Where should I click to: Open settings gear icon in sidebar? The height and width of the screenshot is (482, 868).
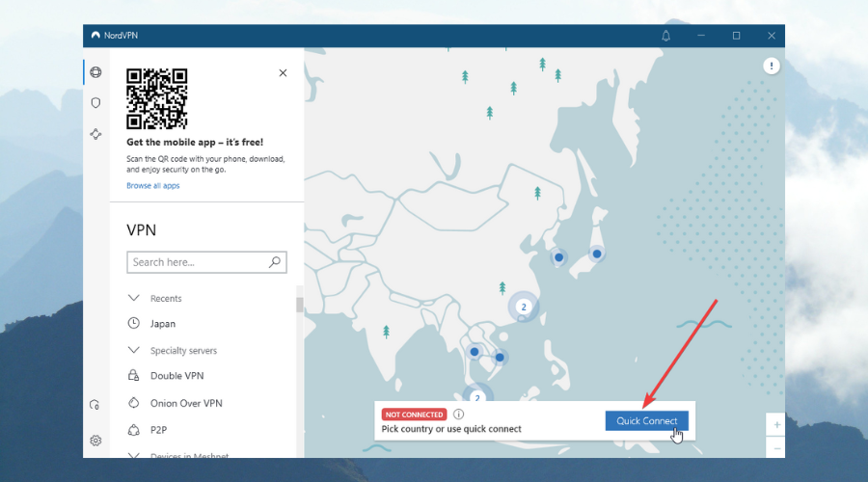coord(95,441)
